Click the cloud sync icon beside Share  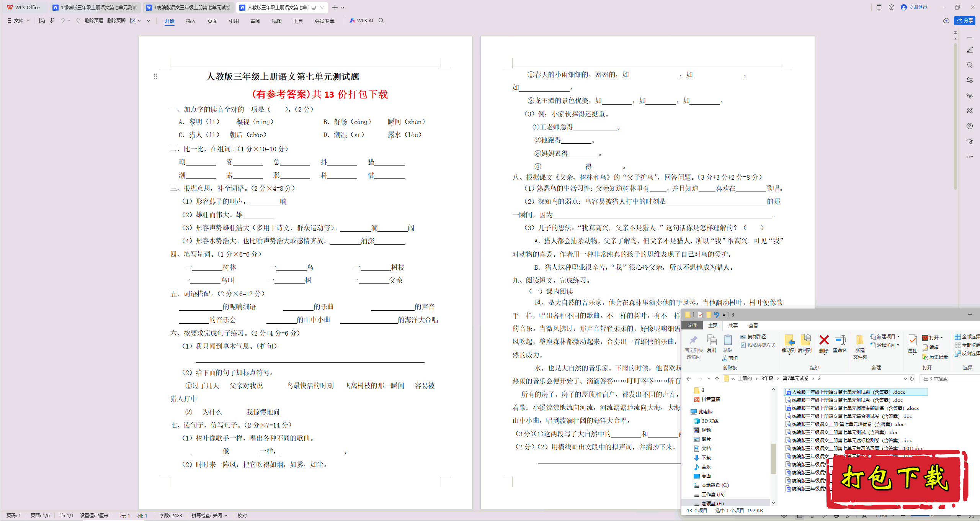click(946, 21)
